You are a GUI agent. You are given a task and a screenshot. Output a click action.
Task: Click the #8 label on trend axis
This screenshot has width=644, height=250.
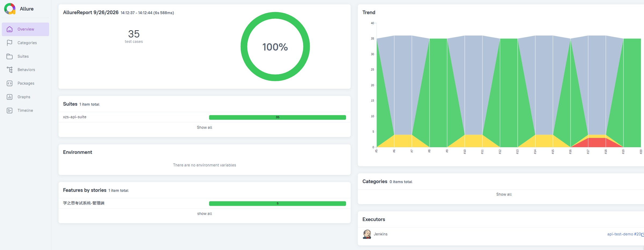pyautogui.click(x=429, y=151)
